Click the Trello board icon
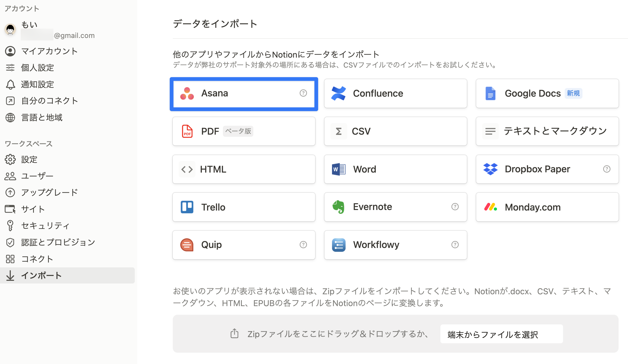Image resolution: width=628 pixels, height=364 pixels. 187,207
